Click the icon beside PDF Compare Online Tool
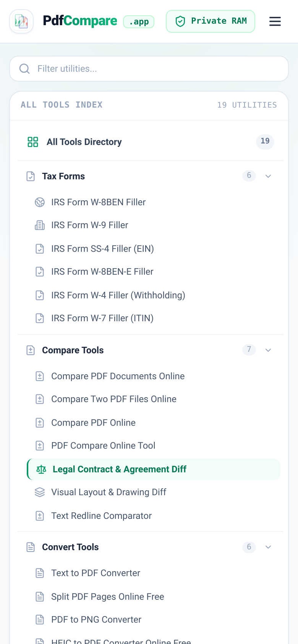298x644 pixels. 40,446
